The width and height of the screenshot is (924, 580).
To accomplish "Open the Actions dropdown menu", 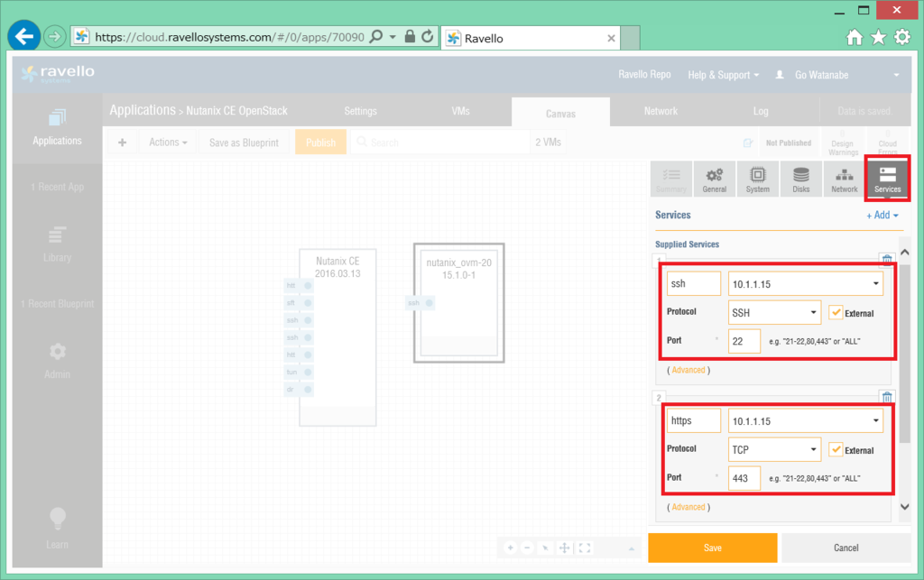I will (168, 143).
